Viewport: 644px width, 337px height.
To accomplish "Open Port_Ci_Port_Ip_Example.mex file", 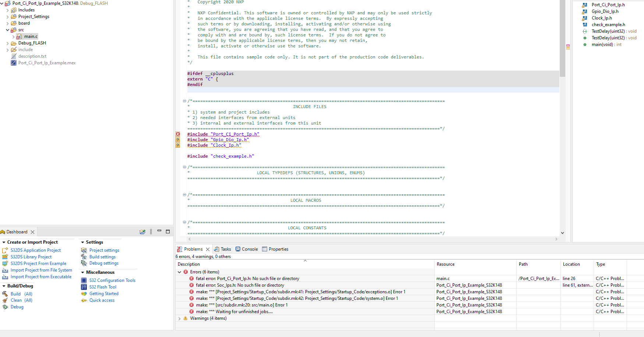I will coord(47,63).
